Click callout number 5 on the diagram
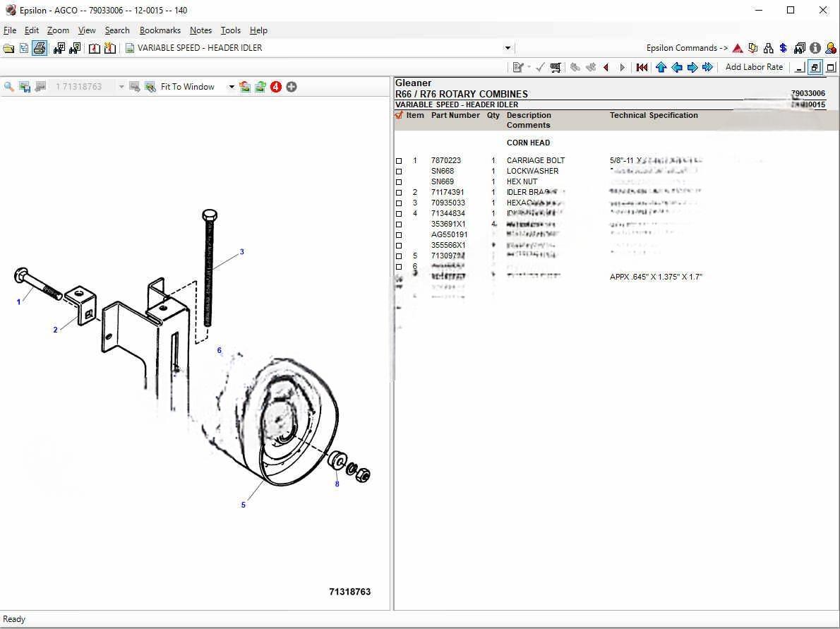The width and height of the screenshot is (840, 629). point(244,505)
